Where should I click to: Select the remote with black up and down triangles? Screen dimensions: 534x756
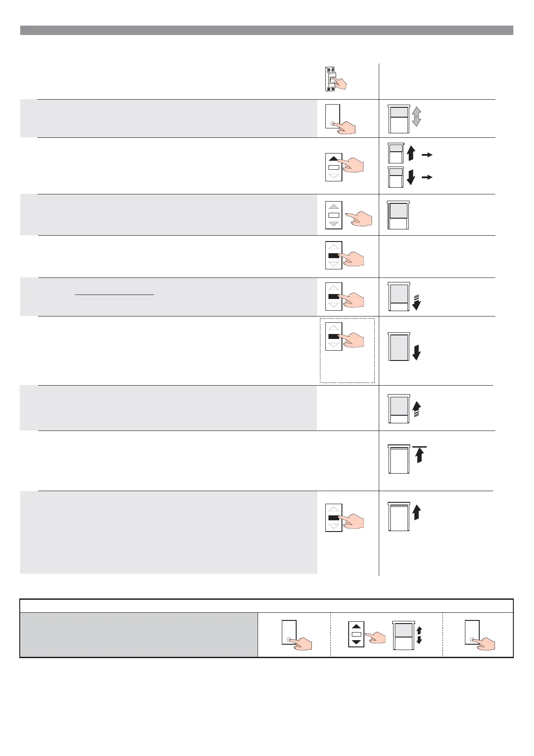tap(367, 634)
